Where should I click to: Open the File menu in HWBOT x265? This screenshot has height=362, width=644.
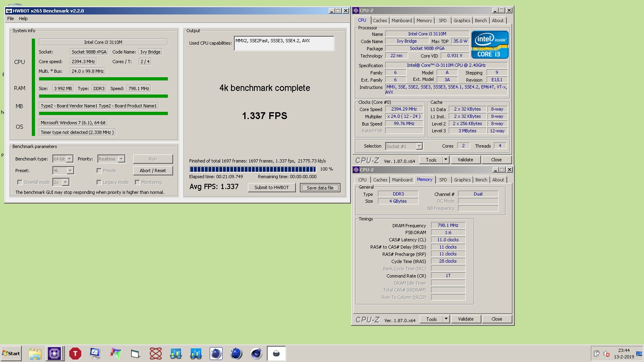click(10, 19)
